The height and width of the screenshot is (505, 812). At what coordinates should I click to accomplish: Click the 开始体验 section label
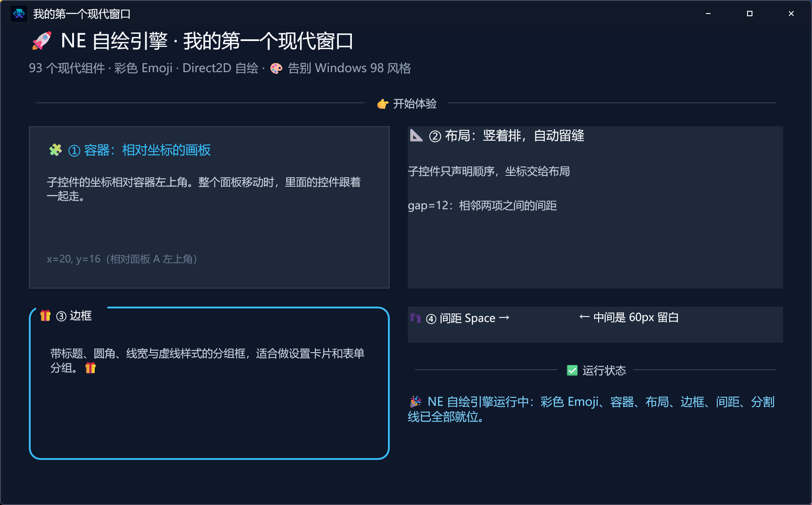415,104
